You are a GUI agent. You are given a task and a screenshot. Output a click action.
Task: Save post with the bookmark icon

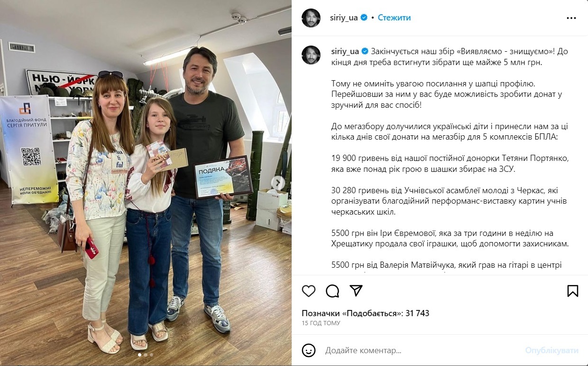[573, 291]
